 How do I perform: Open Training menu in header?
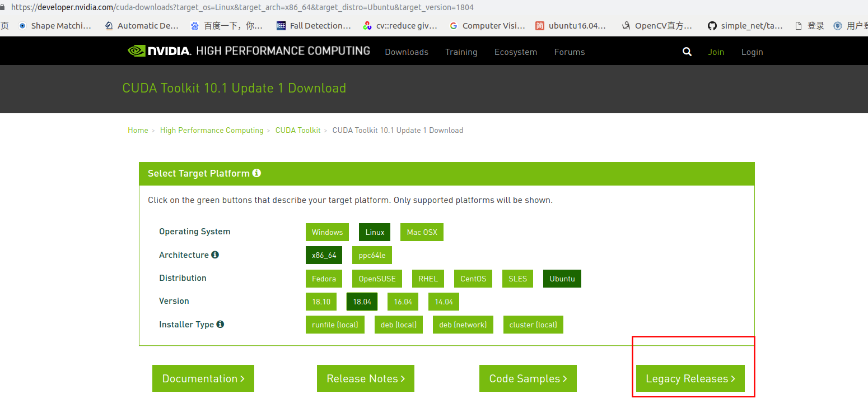[x=461, y=52]
